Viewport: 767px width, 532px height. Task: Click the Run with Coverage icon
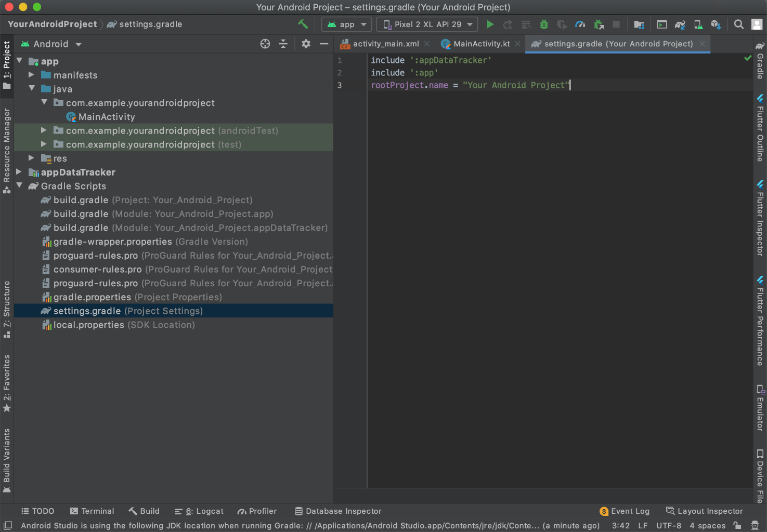562,24
